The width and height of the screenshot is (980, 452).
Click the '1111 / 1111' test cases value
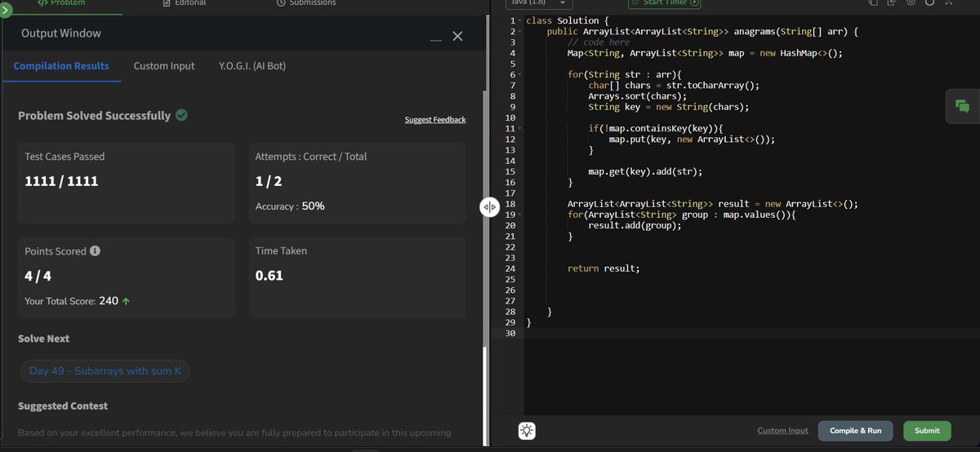pos(61,181)
